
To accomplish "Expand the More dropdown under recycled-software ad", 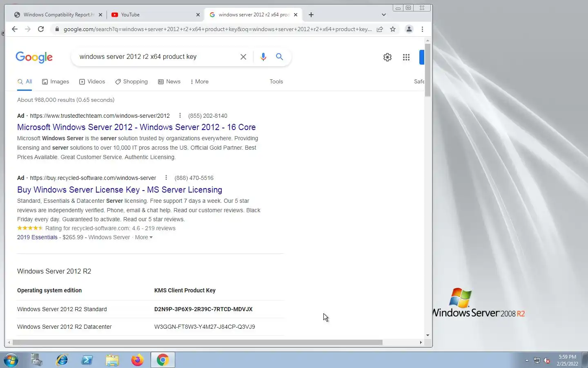I will (144, 238).
